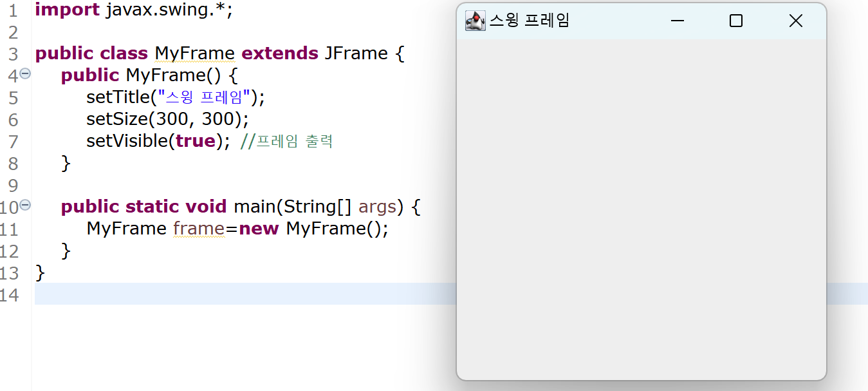Click line number 14 in the gutter
This screenshot has height=391, width=868.
click(x=10, y=294)
